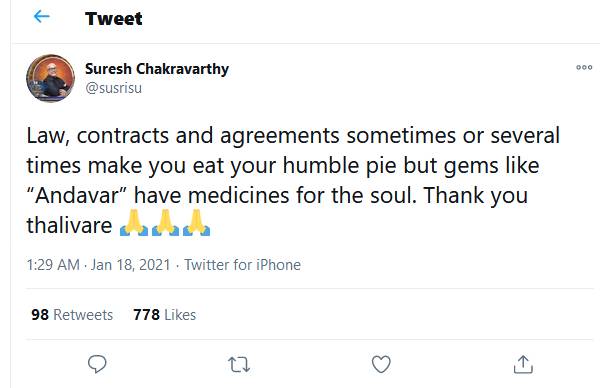View the 98 Retweets list

click(x=72, y=315)
